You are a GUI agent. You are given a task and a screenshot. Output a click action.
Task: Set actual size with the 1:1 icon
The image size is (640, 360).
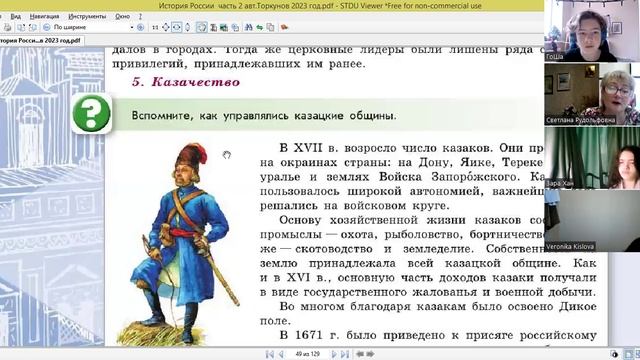click(x=155, y=27)
